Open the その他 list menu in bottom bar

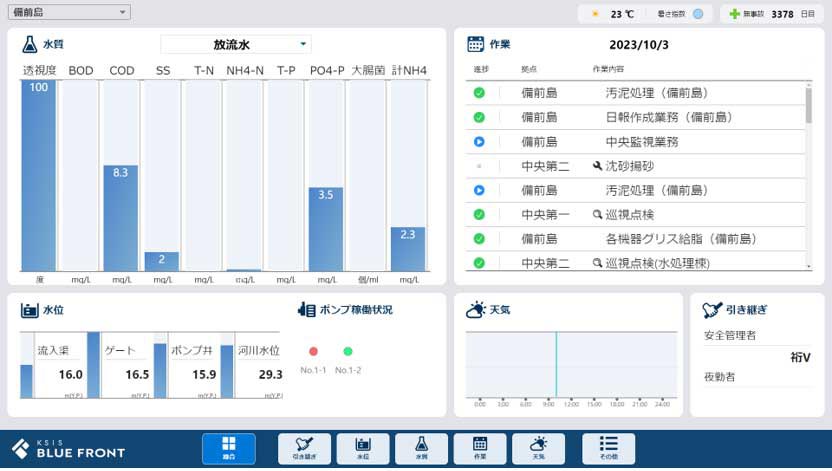pos(608,449)
